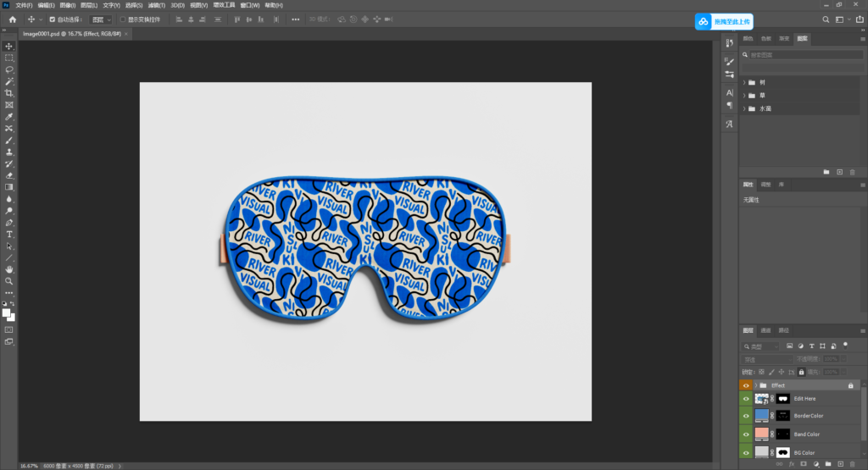The height and width of the screenshot is (470, 868).
Task: Open the blend mode dropdown in Layers panel
Action: point(767,359)
